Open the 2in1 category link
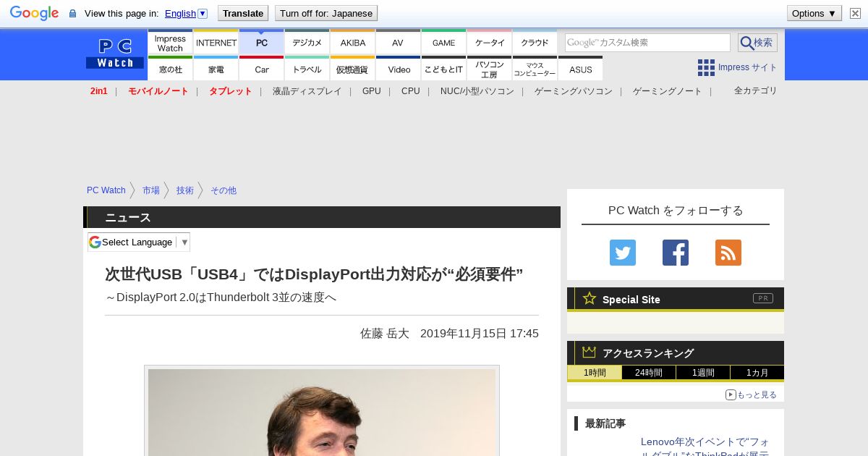This screenshot has height=456, width=868. pyautogui.click(x=99, y=91)
